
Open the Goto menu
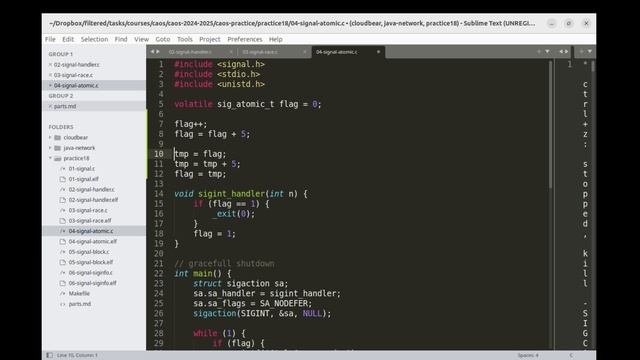point(162,39)
